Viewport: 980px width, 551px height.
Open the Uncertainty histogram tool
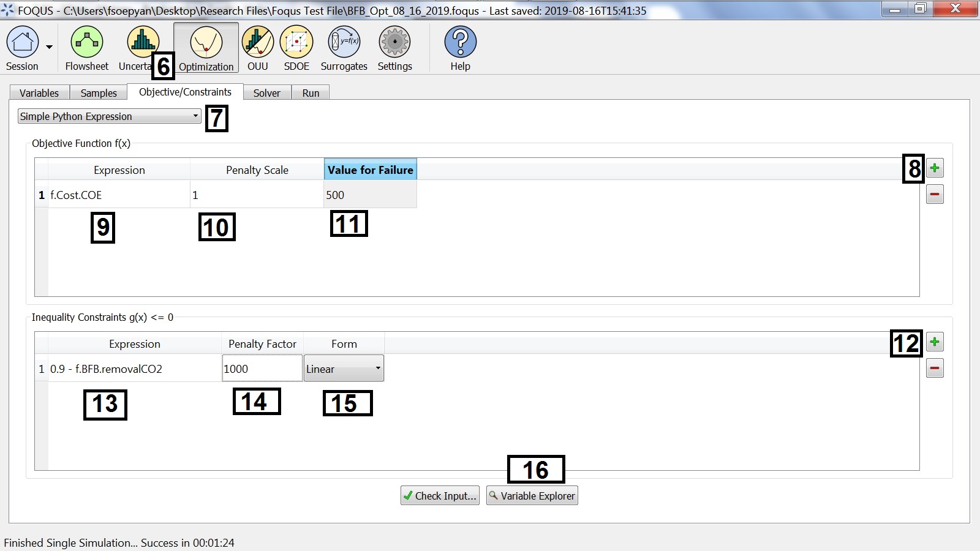pos(142,42)
